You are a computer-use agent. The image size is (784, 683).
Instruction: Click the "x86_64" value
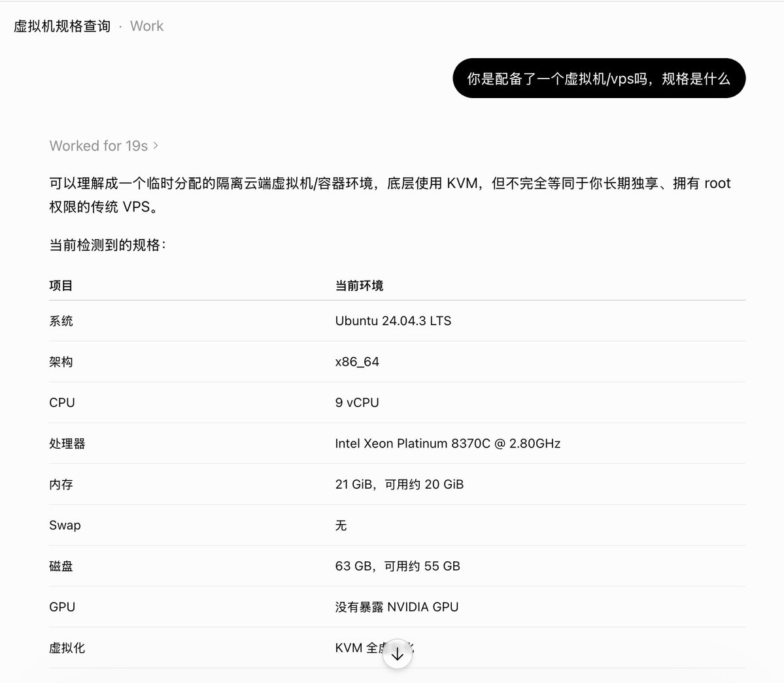coord(357,362)
